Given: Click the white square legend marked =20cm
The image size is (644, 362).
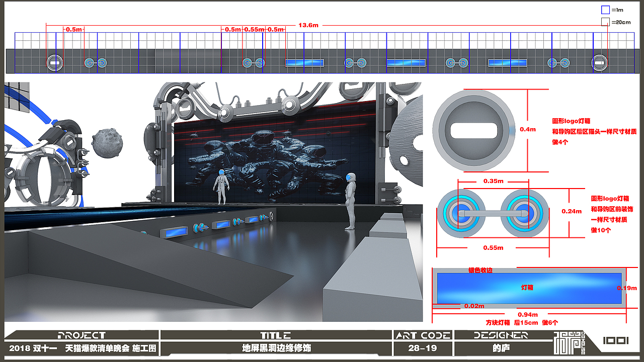Looking at the screenshot, I should click(606, 22).
